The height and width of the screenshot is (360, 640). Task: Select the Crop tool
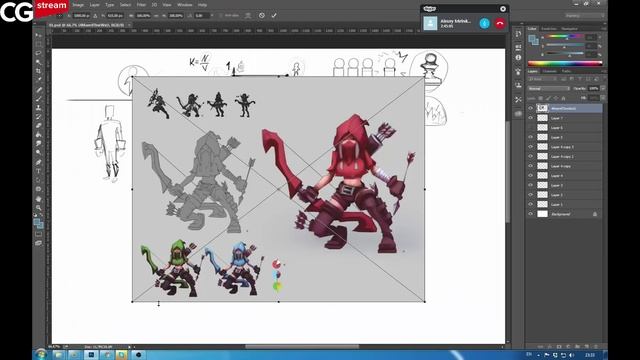tap(38, 71)
